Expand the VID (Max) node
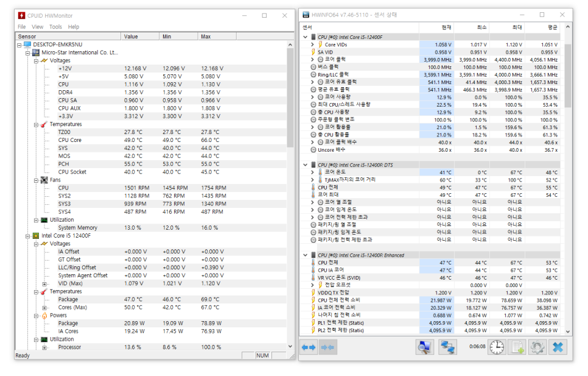This screenshot has width=588, height=376. (44, 284)
